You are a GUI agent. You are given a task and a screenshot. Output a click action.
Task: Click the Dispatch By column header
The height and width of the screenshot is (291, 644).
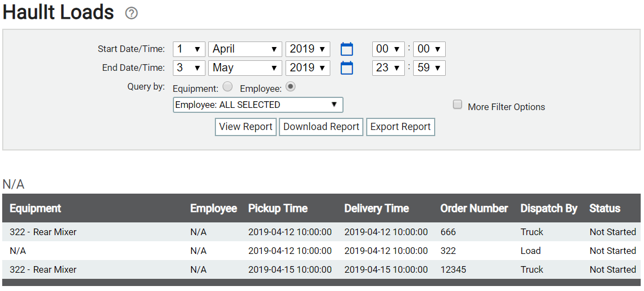tap(549, 208)
